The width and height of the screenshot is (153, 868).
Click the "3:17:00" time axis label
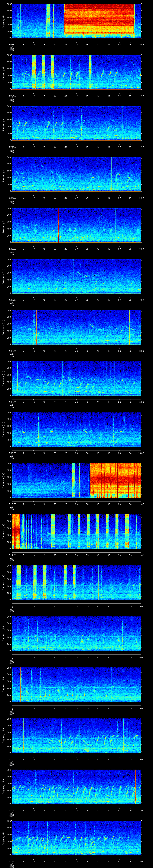(12, 861)
